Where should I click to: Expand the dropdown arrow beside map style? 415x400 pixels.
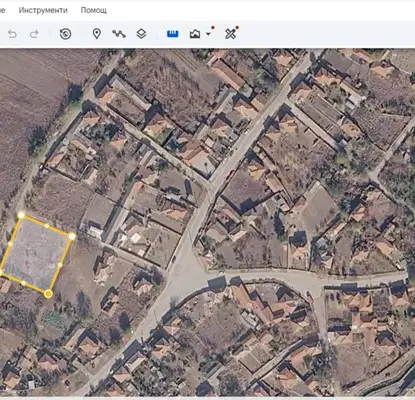click(x=208, y=34)
